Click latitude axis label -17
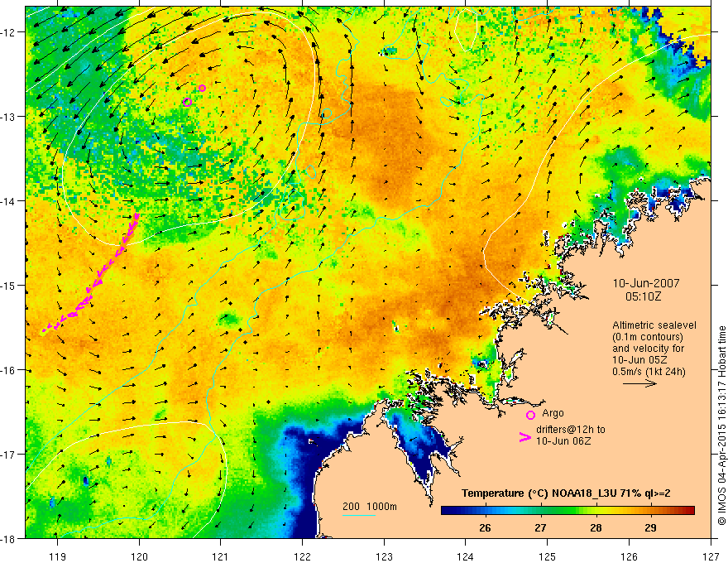This screenshot has height=563, width=728. [x=8, y=454]
